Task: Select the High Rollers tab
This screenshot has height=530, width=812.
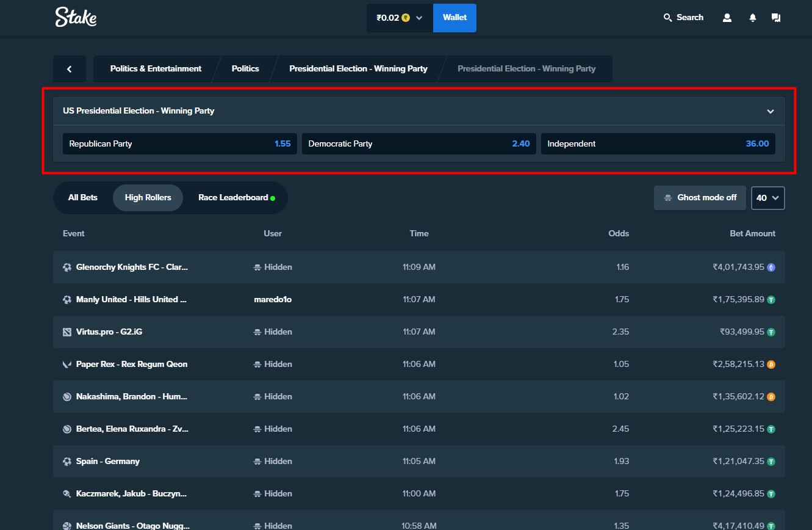Action: click(148, 198)
